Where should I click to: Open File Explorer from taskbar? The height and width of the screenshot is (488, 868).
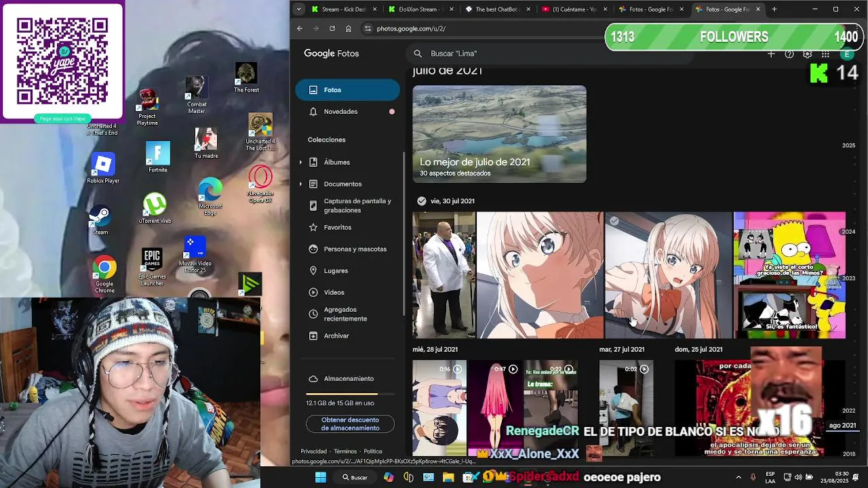(448, 477)
